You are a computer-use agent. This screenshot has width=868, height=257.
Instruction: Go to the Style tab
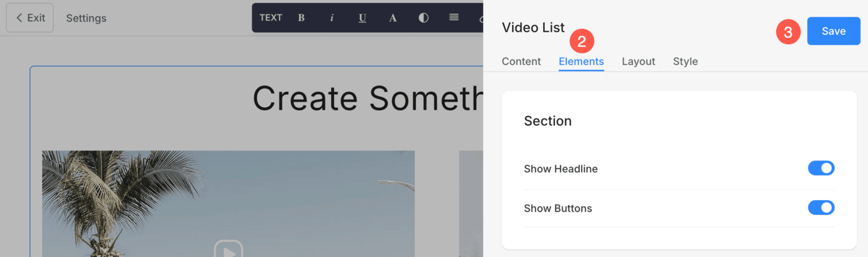coord(685,61)
